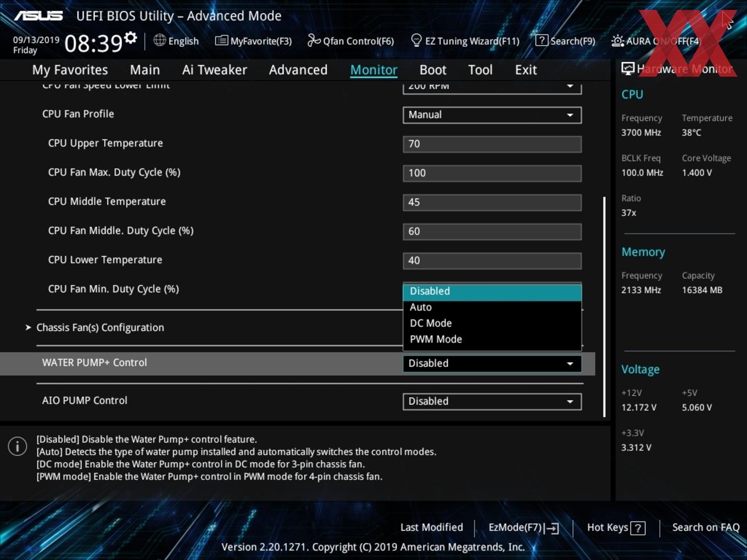Open the Ai Tweaker tab
Image resolution: width=747 pixels, height=560 pixels.
tap(215, 70)
